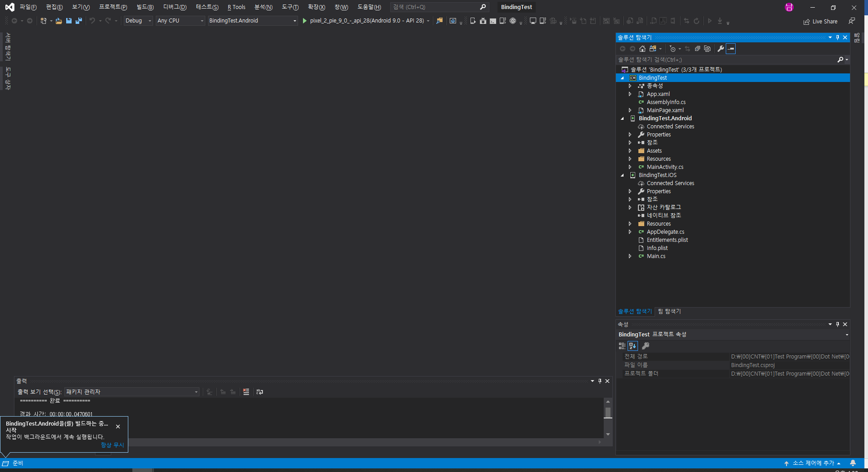Open the notifications bell in the status bar
Viewport: 868px width, 472px height.
[853, 463]
